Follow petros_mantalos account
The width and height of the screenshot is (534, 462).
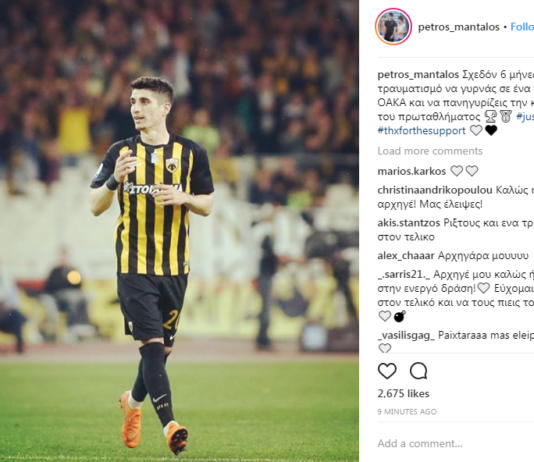[x=522, y=27]
